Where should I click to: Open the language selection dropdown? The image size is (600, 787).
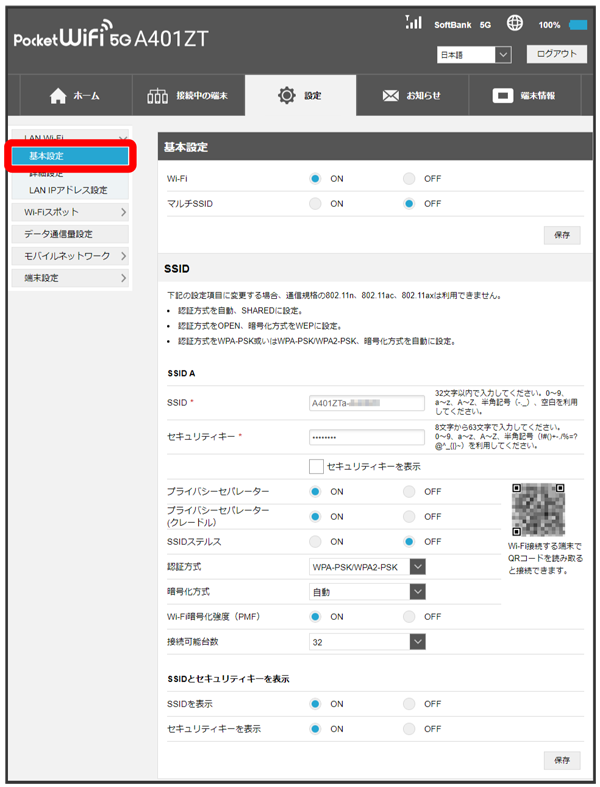pyautogui.click(x=474, y=55)
